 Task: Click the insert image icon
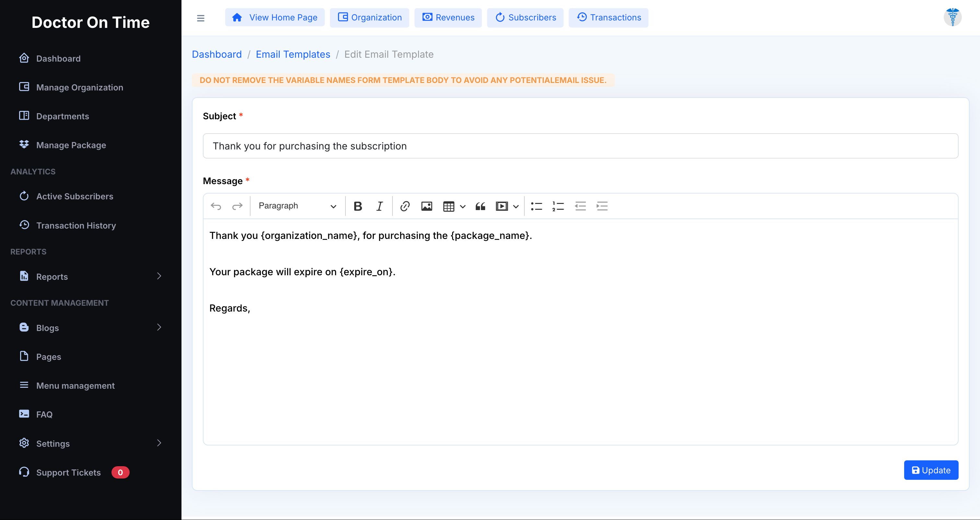(426, 206)
